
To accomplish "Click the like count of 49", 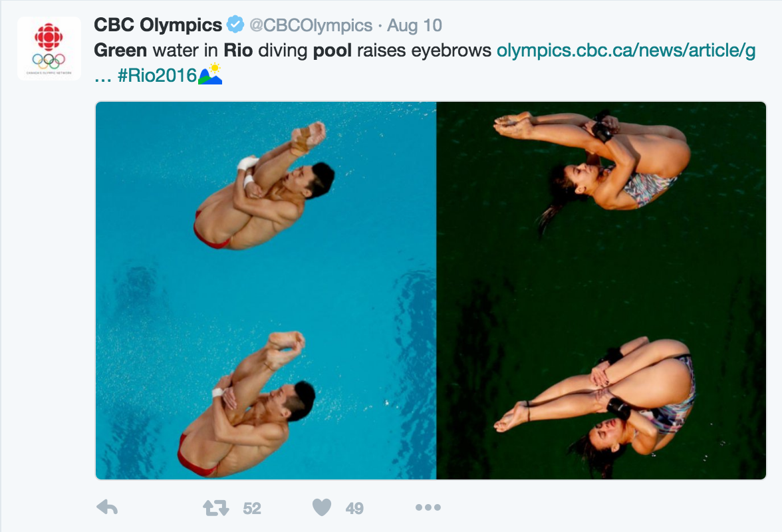I will [x=354, y=509].
